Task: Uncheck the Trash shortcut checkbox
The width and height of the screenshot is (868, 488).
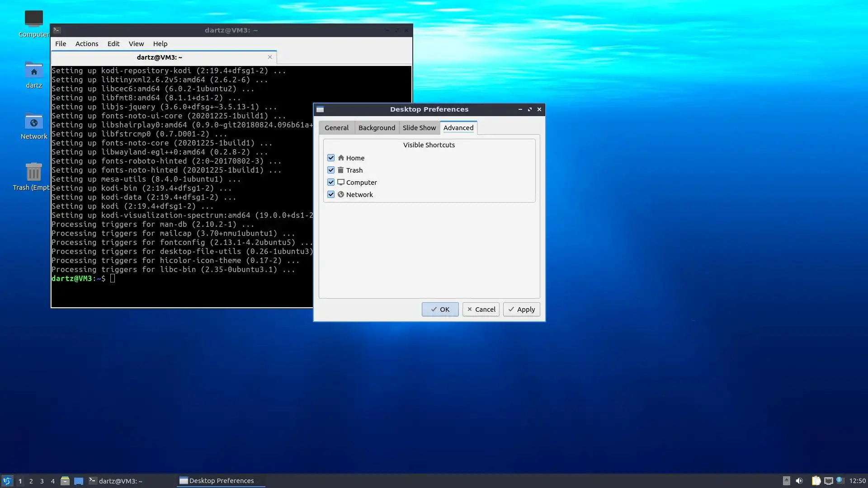Action: click(x=331, y=170)
